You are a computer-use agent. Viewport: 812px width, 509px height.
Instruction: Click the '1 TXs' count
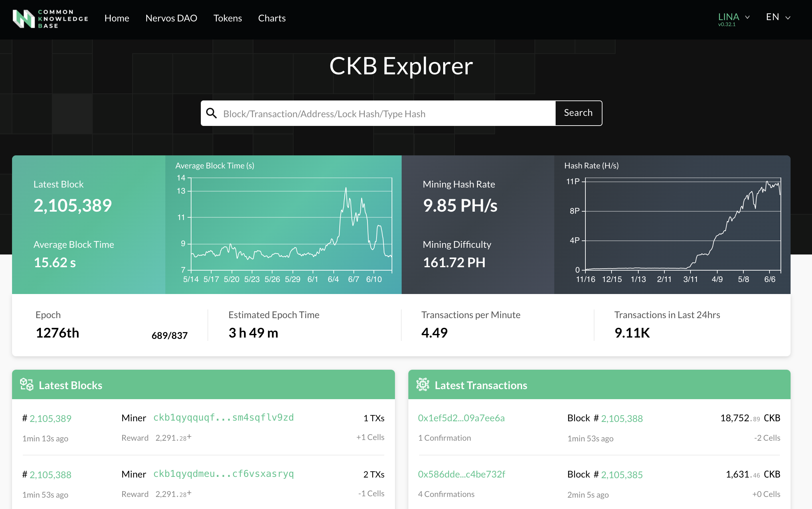[x=374, y=418]
